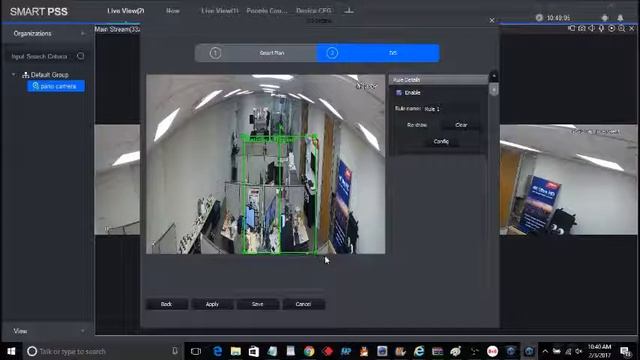Collapse the Organizations panel
This screenshot has width=640, height=360.
(83, 33)
